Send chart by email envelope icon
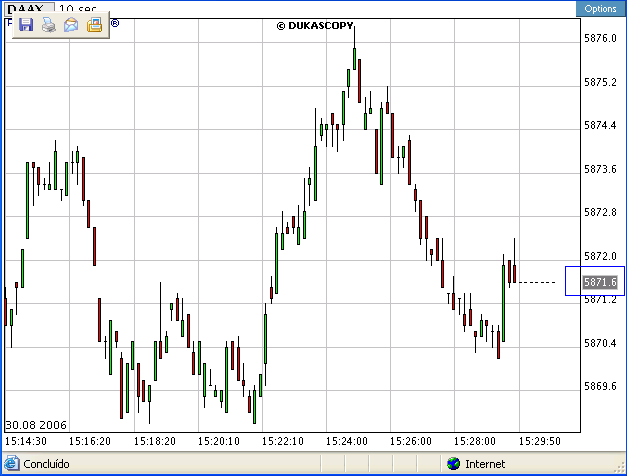 point(71,25)
